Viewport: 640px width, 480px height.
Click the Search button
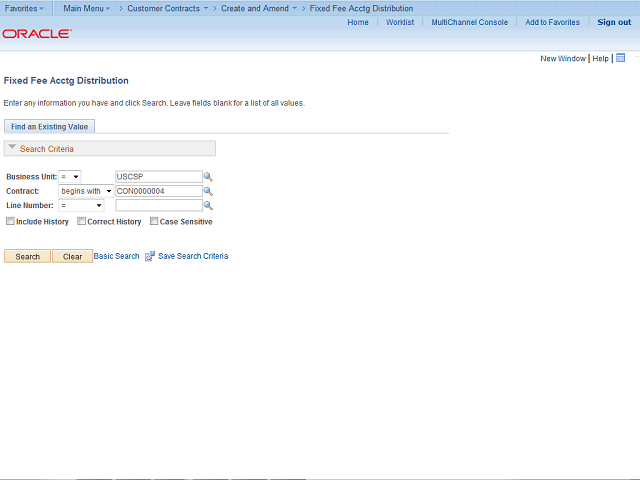click(x=27, y=256)
